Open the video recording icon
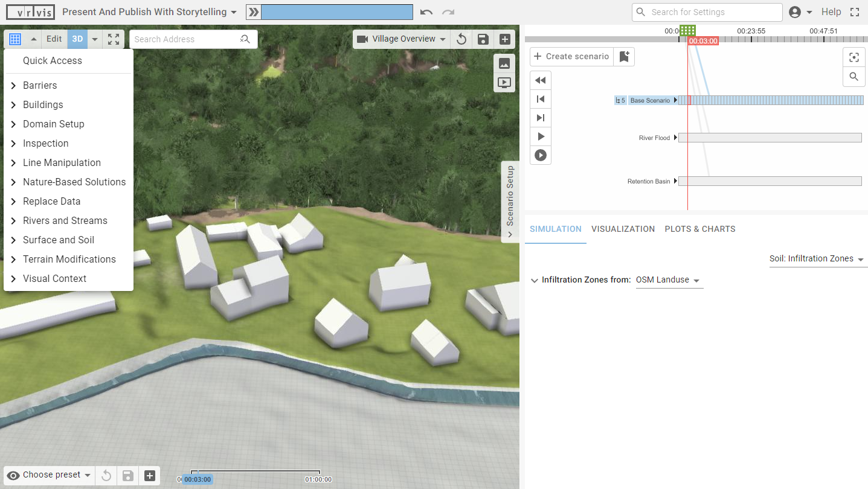868x489 pixels. tap(504, 83)
